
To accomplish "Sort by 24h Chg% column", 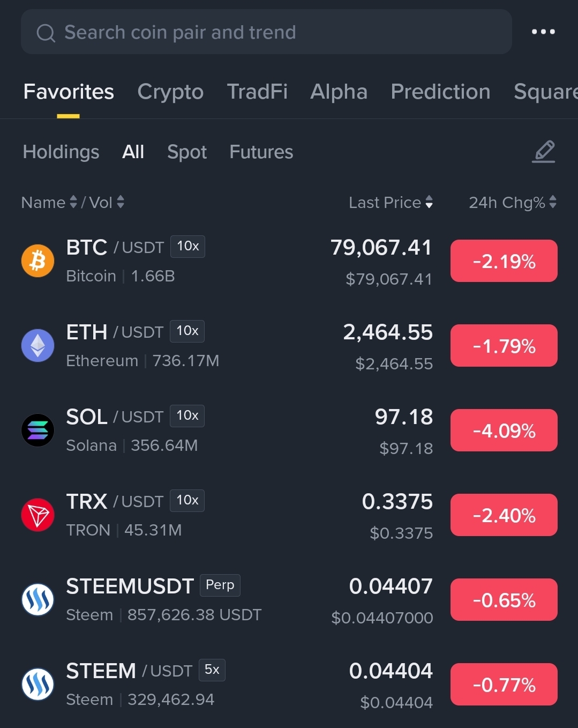I will [x=513, y=202].
